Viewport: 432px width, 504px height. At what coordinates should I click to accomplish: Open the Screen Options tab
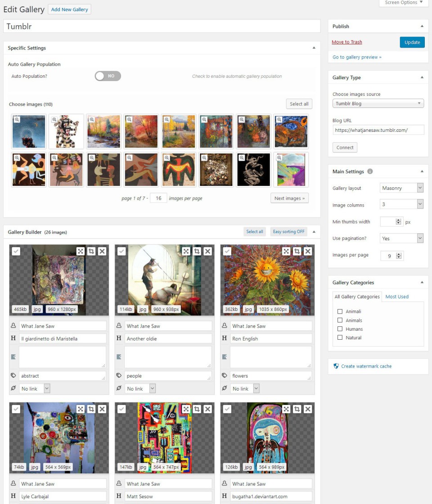pos(404,3)
